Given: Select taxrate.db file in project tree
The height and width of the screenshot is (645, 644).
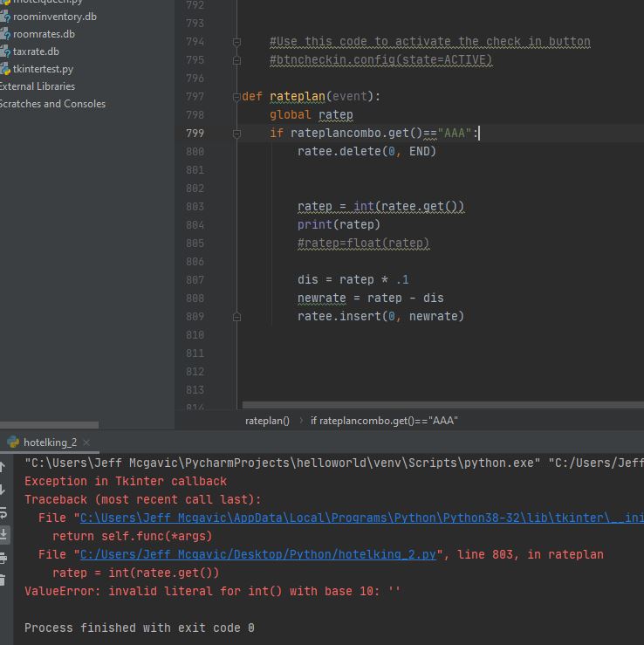Looking at the screenshot, I should (36, 51).
